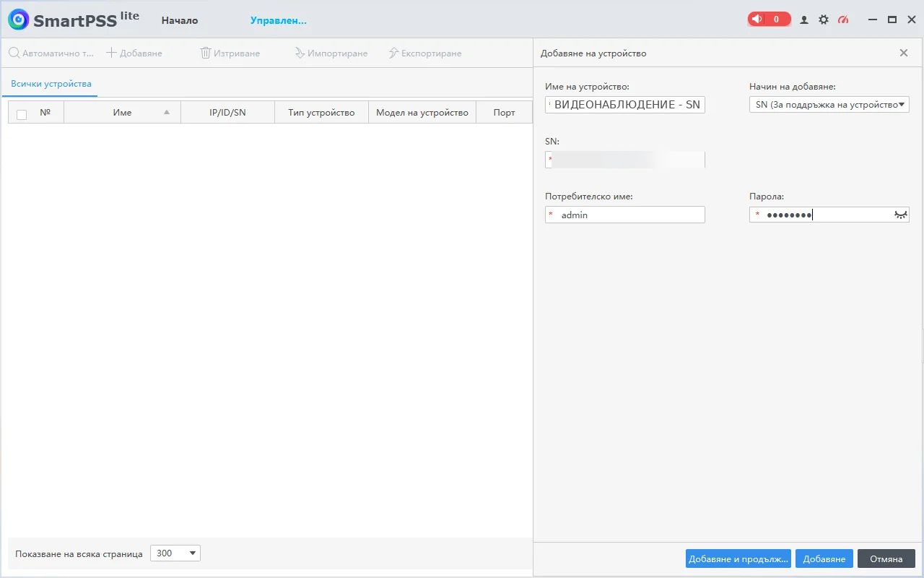Select the Управлен... tab
Screen dimensions: 924x578
coord(279,20)
